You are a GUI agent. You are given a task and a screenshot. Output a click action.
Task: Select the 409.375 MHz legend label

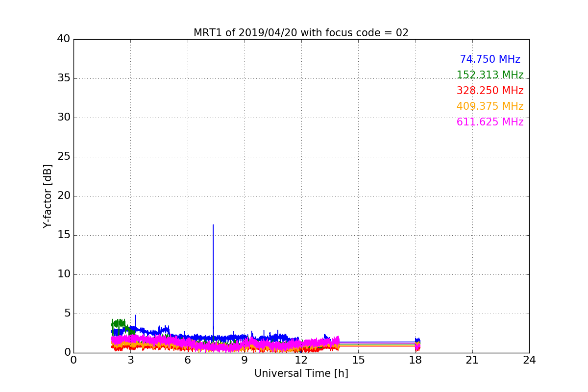(490, 106)
